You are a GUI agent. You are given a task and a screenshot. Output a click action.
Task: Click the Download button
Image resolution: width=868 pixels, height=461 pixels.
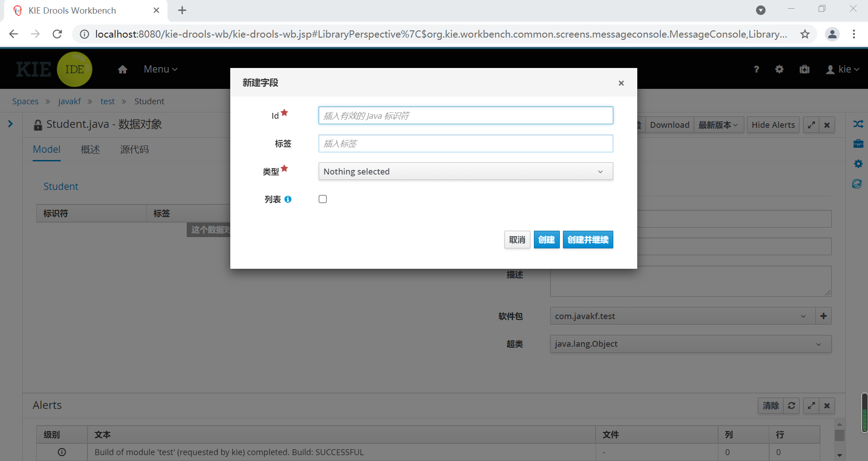669,125
